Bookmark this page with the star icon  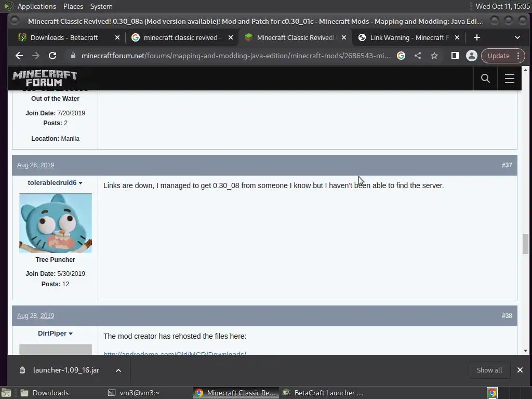tap(434, 56)
